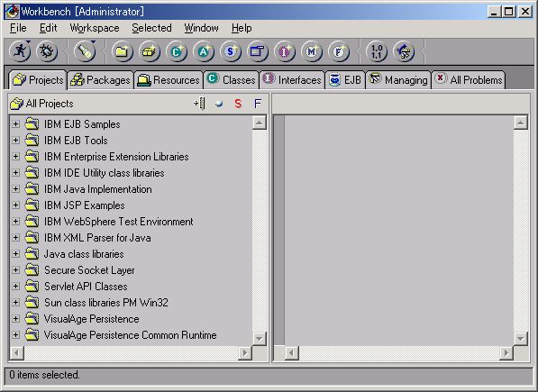Viewport: 538px width, 392px height.
Task: Click the folder icon of Java class libraries
Action: 32,253
